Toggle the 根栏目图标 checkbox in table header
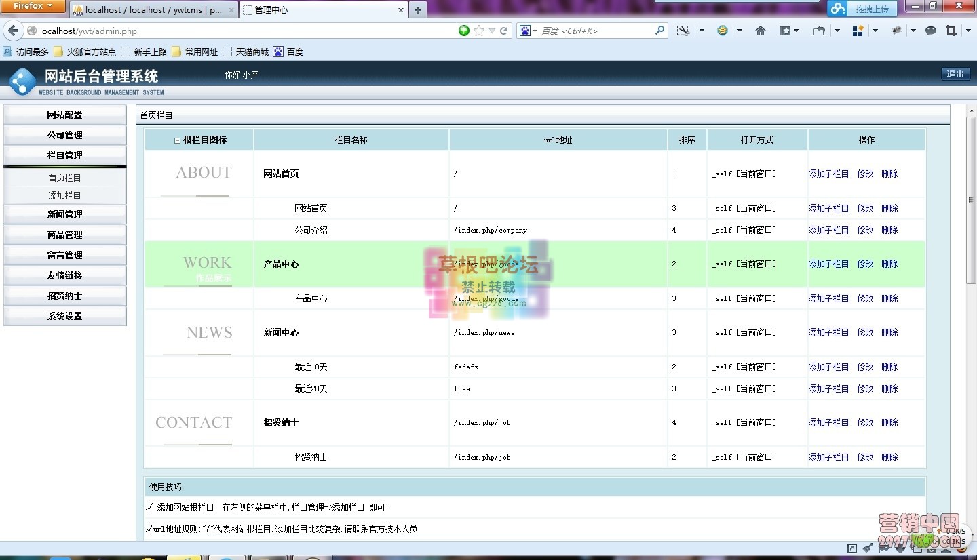The width and height of the screenshot is (977, 560). 175,140
